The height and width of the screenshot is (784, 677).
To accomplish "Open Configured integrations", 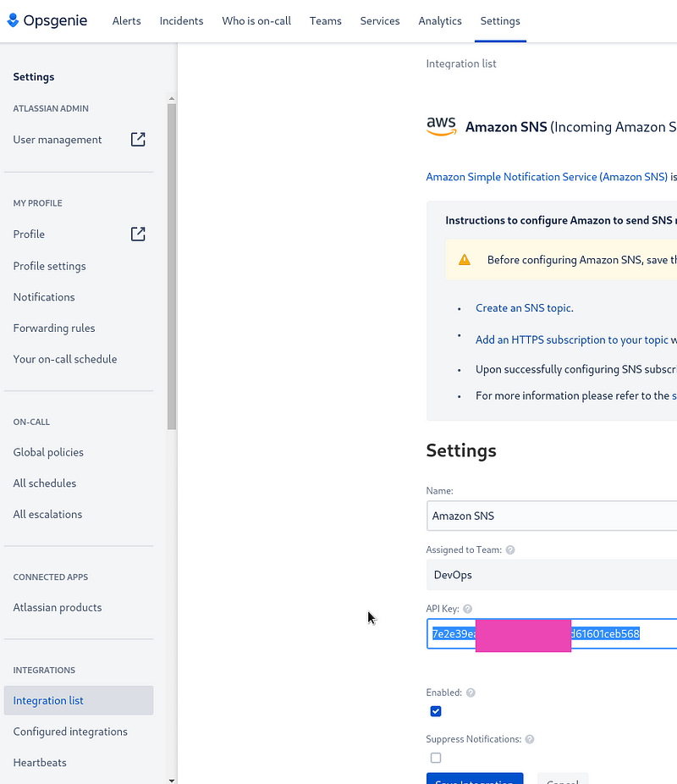I will coord(70,732).
